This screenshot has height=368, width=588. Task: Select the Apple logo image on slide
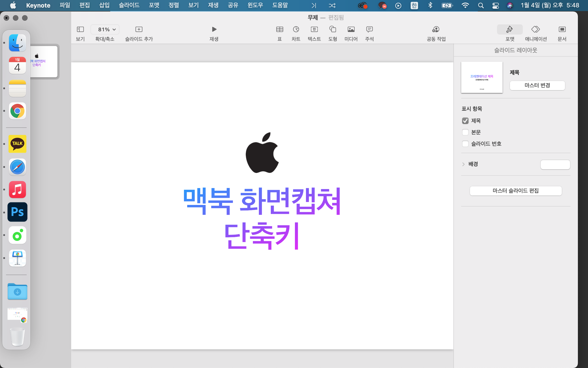coord(262,152)
